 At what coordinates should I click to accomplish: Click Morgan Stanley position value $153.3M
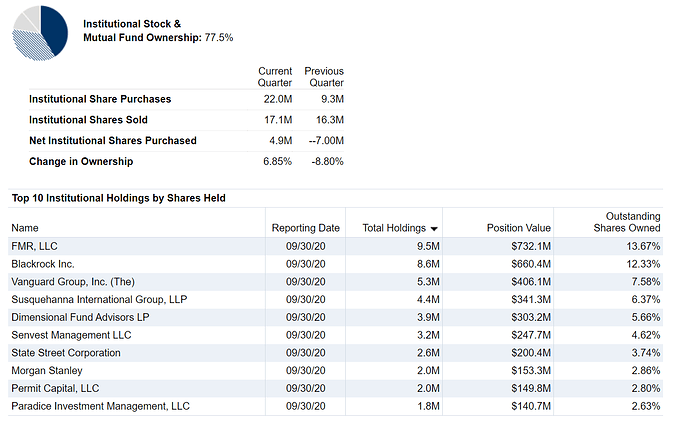[x=531, y=371]
